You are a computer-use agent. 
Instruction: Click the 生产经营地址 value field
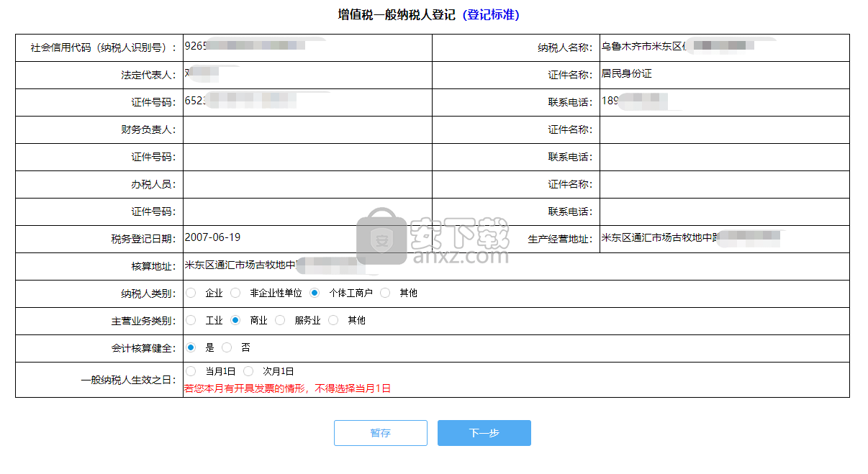click(x=724, y=240)
